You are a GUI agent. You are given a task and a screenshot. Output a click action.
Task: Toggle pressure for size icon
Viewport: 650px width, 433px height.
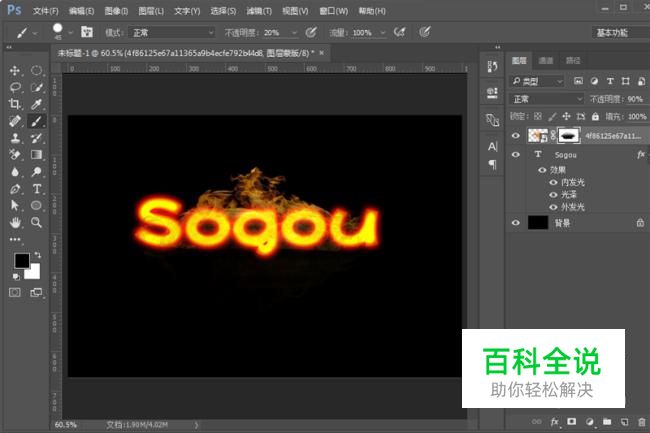424,32
